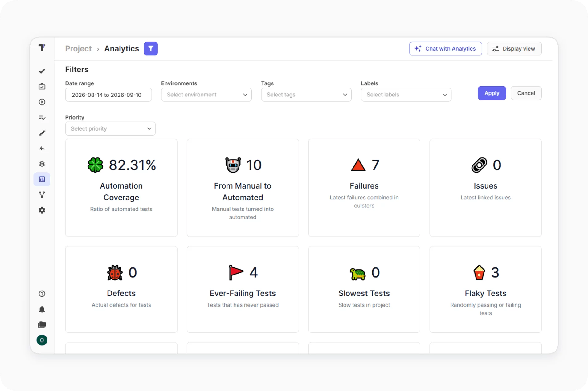Open the Projects folder sidebar icon
The width and height of the screenshot is (588, 391).
[42, 324]
